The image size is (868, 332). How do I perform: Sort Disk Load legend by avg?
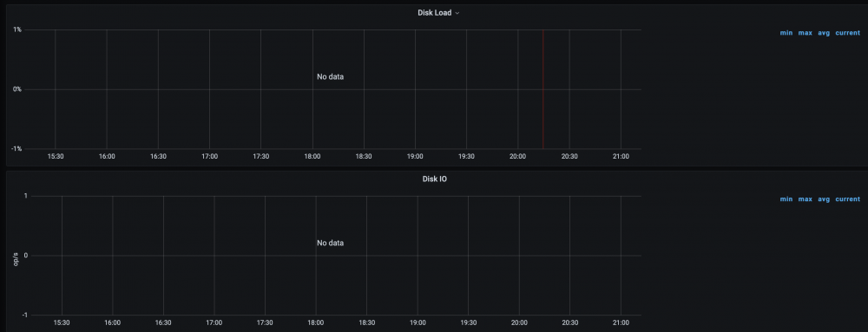824,33
